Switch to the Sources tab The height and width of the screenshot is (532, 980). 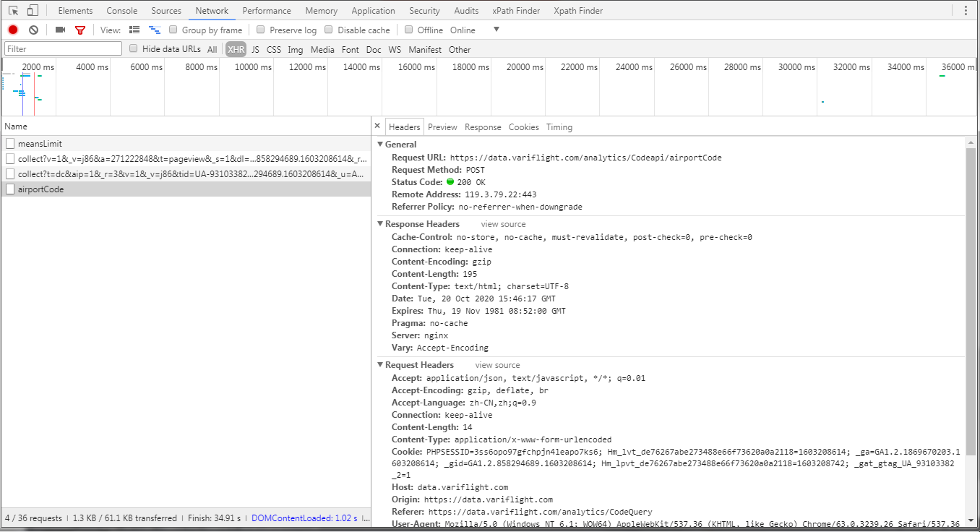(166, 11)
